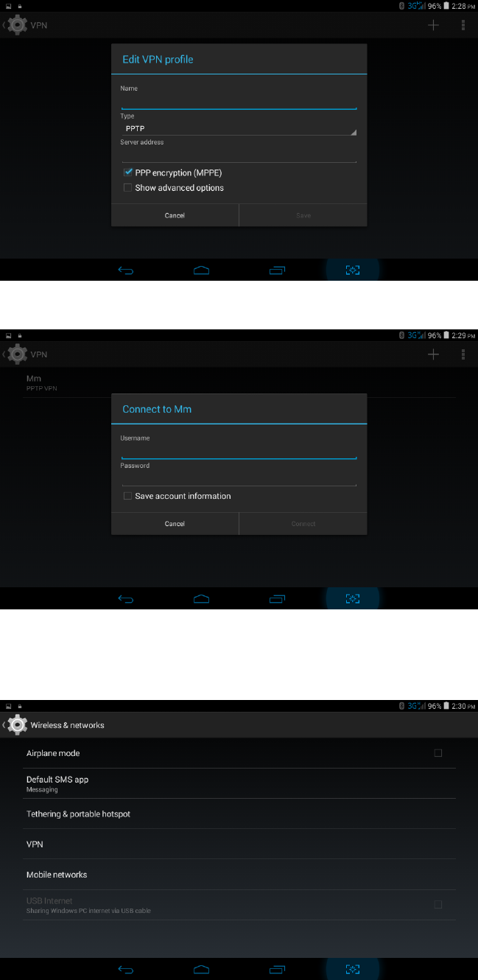Tap recent apps icon below Edit VPN profile dialog
This screenshot has width=478, height=980.
(277, 270)
